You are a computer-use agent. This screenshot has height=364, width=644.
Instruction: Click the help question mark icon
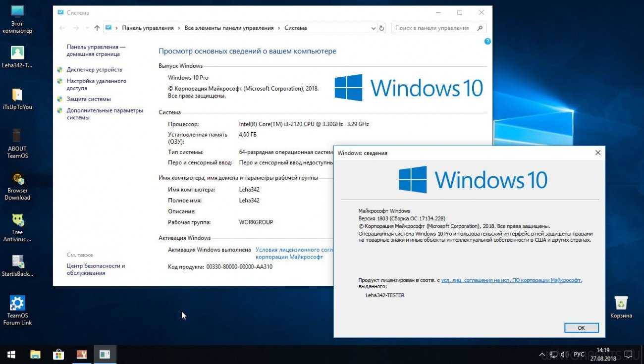pos(487,42)
